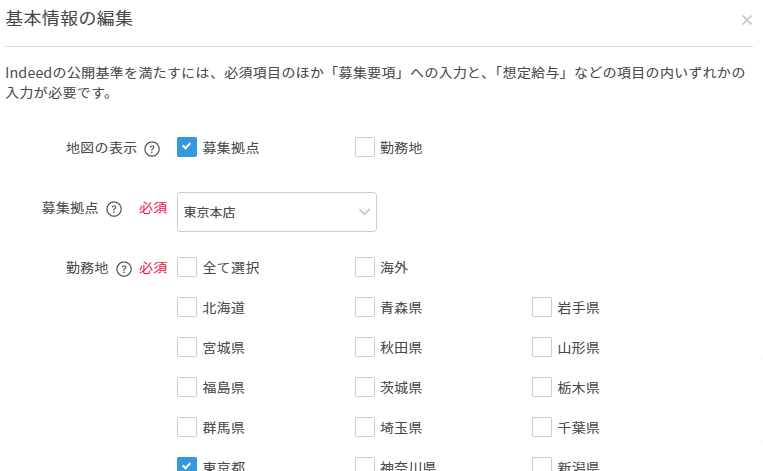The height and width of the screenshot is (471, 763).
Task: Click help icon beside 勤務地 label
Action: pyautogui.click(x=124, y=269)
